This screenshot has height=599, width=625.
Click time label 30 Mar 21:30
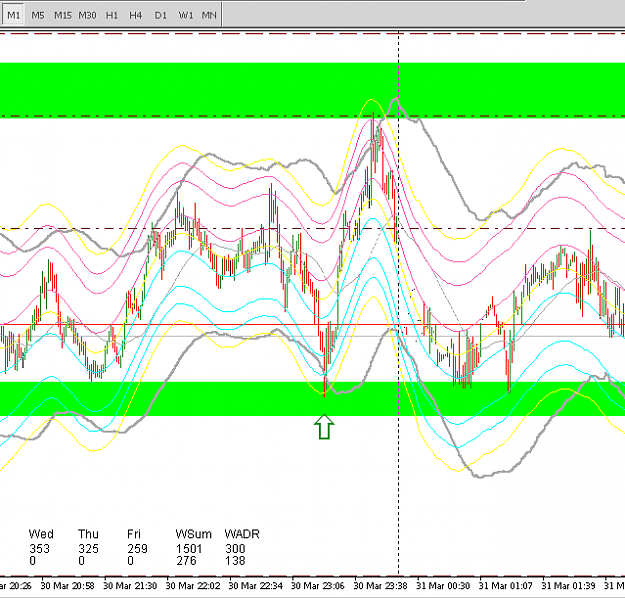tap(130, 586)
